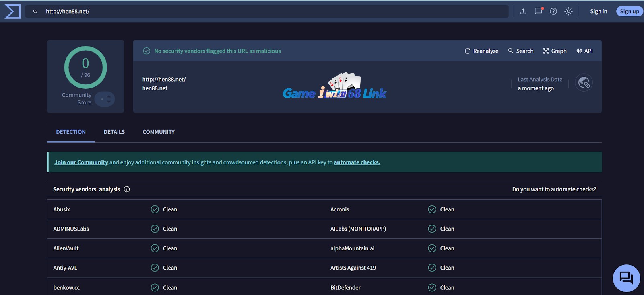The width and height of the screenshot is (644, 295).
Task: Open the help question mark icon
Action: (x=553, y=11)
